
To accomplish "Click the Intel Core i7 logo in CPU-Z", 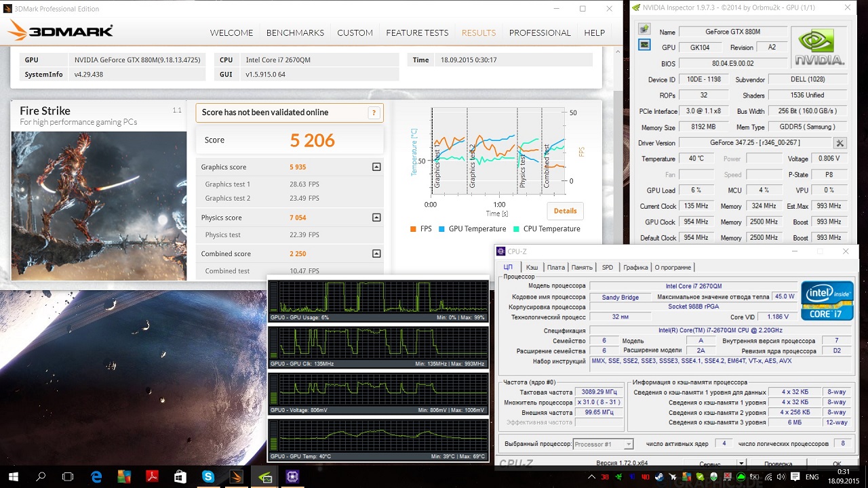I will 827,300.
